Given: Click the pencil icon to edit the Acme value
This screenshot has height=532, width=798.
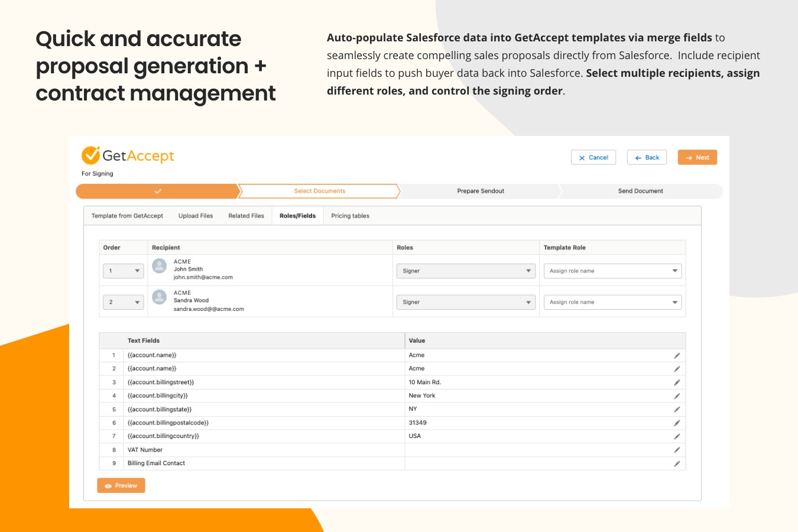Looking at the screenshot, I should [x=677, y=355].
